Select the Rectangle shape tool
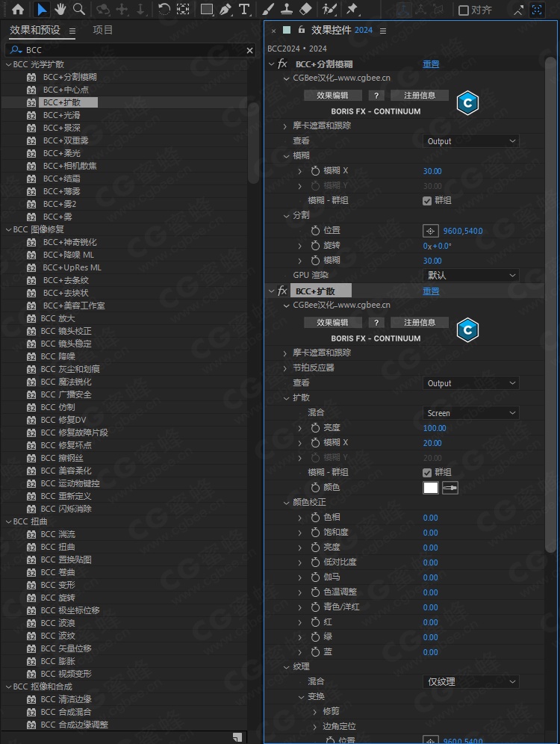 pos(206,9)
